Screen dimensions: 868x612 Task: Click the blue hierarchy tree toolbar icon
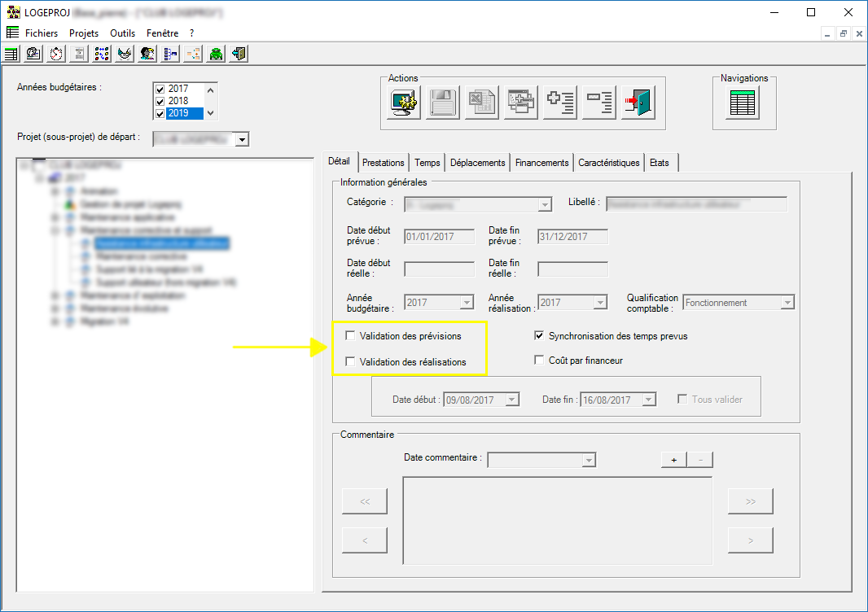pyautogui.click(x=170, y=54)
